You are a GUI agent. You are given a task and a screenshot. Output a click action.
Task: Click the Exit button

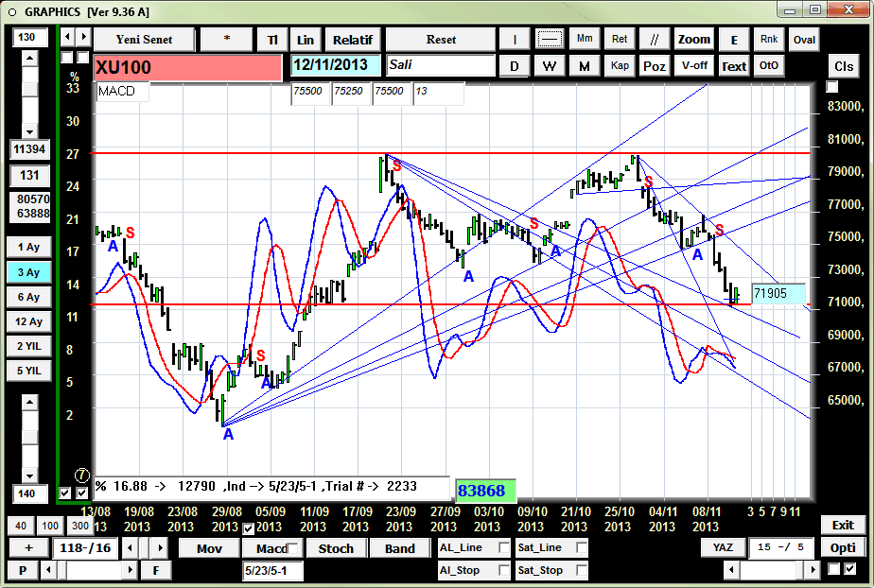[x=843, y=525]
